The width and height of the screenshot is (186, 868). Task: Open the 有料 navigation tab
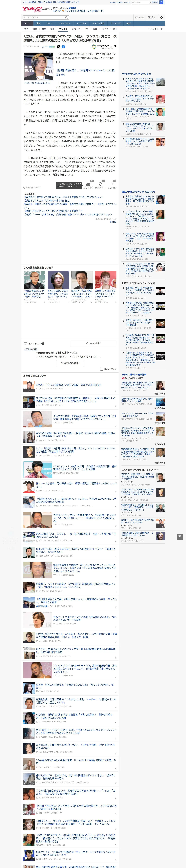coord(128,24)
